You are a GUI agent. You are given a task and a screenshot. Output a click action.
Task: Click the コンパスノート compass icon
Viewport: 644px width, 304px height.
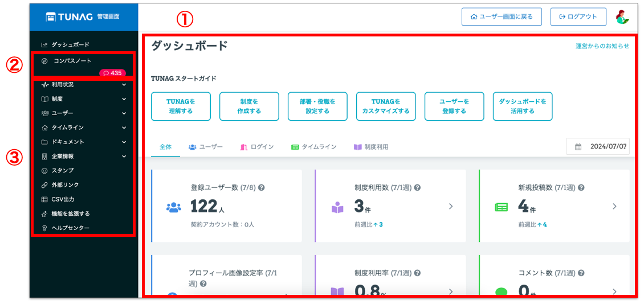(x=45, y=61)
